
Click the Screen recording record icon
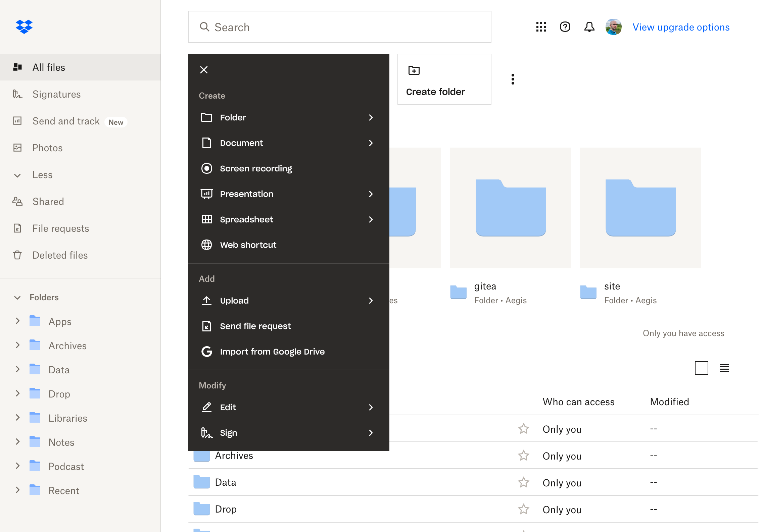[x=206, y=168]
